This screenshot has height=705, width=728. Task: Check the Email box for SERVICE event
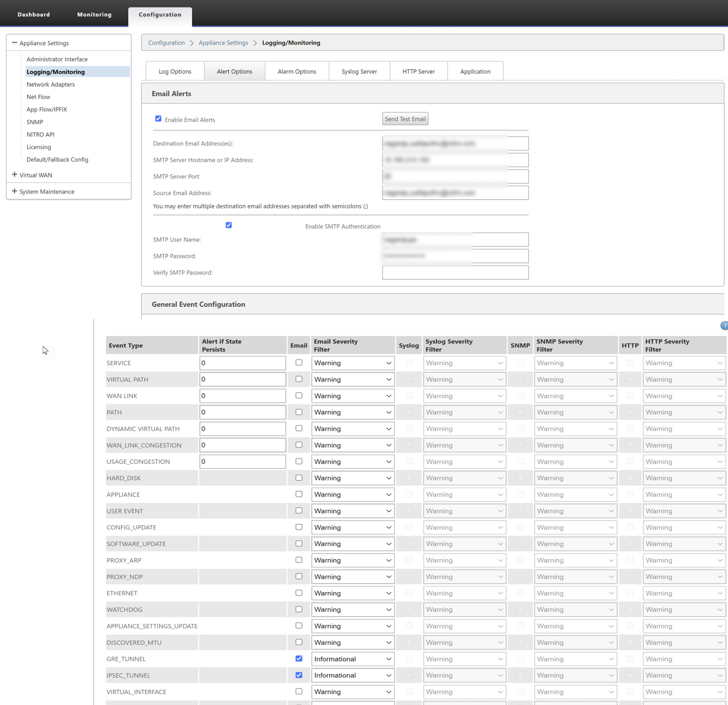coord(299,362)
